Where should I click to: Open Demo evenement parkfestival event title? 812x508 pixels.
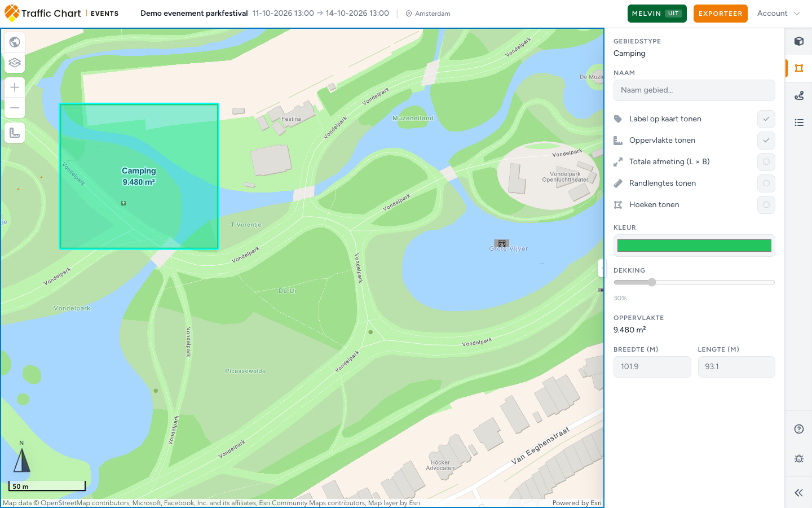[x=194, y=14]
